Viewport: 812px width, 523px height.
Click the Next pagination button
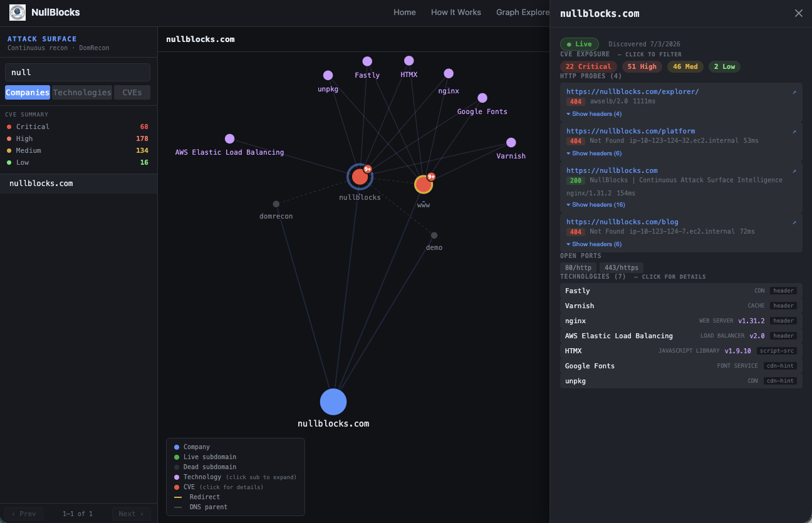pyautogui.click(x=132, y=514)
